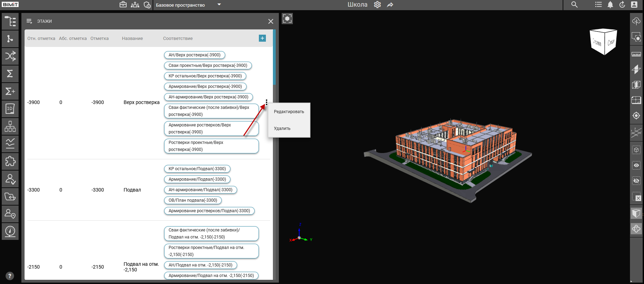Image resolution: width=644 pixels, height=284 pixels.
Task: Open the 2D drawings sidebar icon
Action: (10, 109)
